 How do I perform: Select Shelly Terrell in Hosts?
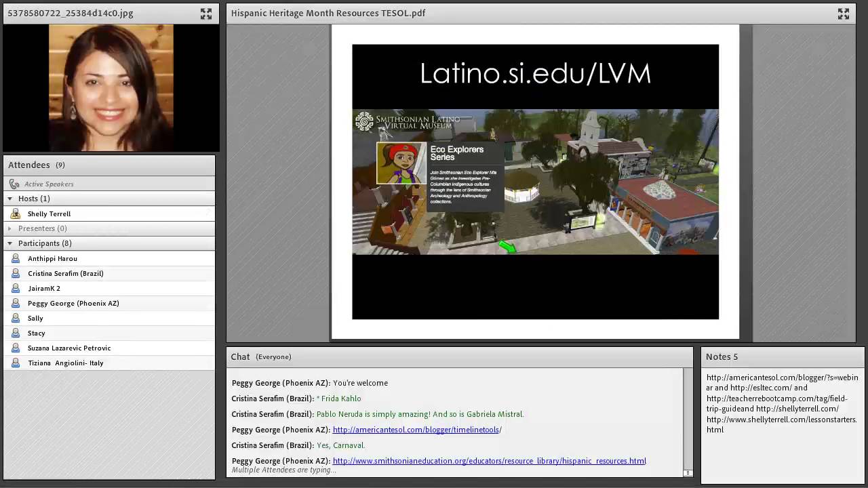[x=108, y=213]
